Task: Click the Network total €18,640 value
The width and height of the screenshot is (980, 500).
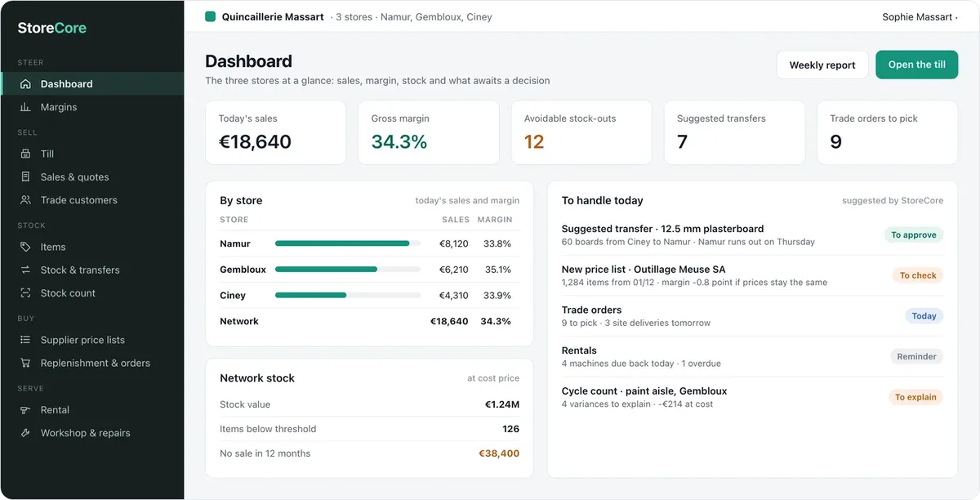Action: (x=449, y=321)
